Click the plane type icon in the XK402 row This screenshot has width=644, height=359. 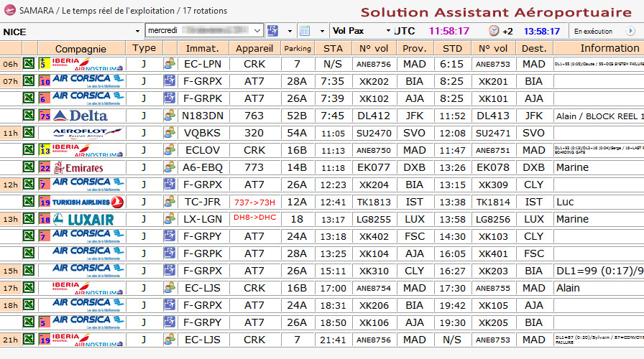169,236
